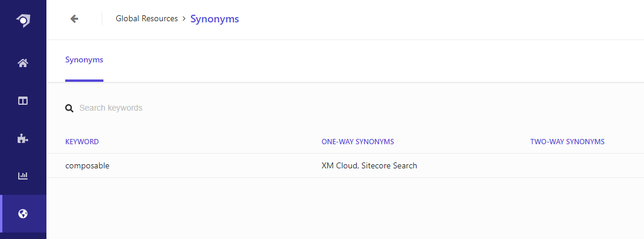Image resolution: width=644 pixels, height=239 pixels.
Task: Click the "XM Cloud, Sitecore Search" synonyms cell
Action: point(369,166)
